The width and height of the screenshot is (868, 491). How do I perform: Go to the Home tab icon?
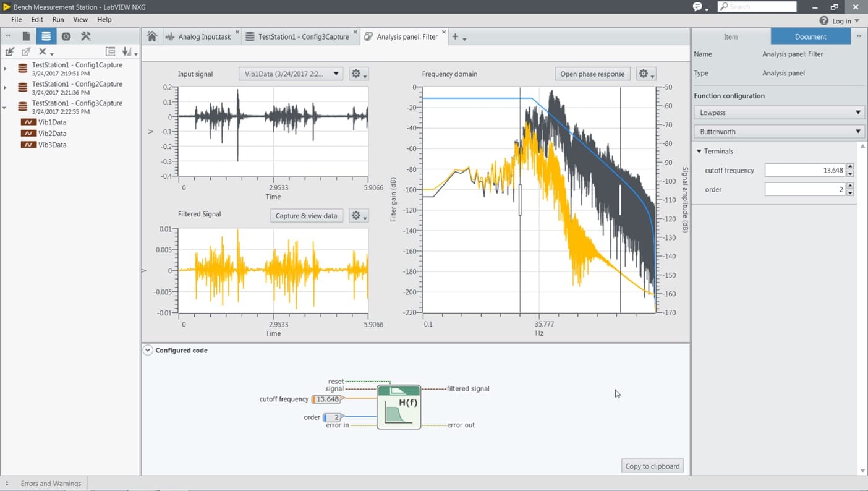point(152,36)
